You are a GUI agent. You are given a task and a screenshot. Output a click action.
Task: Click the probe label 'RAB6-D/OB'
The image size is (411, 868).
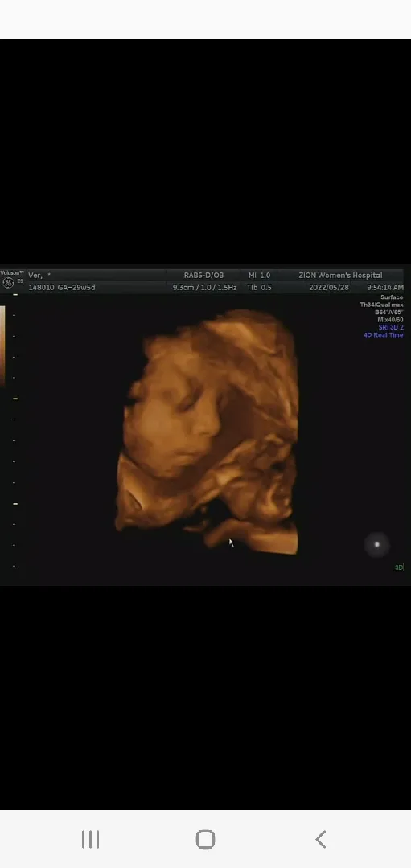pyautogui.click(x=203, y=275)
